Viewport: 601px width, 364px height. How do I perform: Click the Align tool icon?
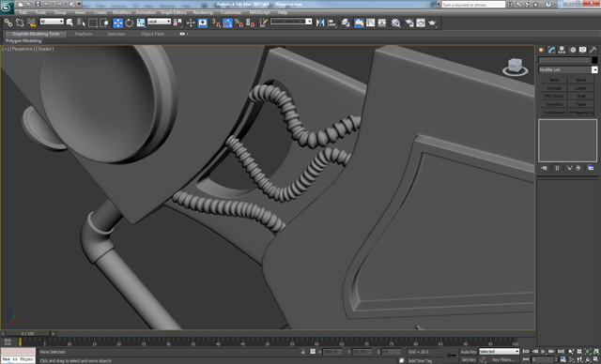point(331,23)
